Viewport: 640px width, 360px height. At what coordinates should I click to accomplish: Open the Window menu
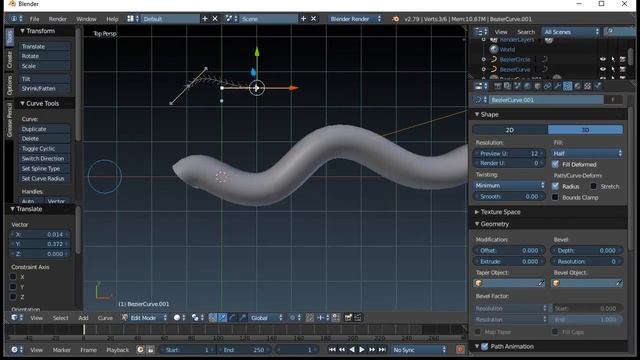point(86,19)
